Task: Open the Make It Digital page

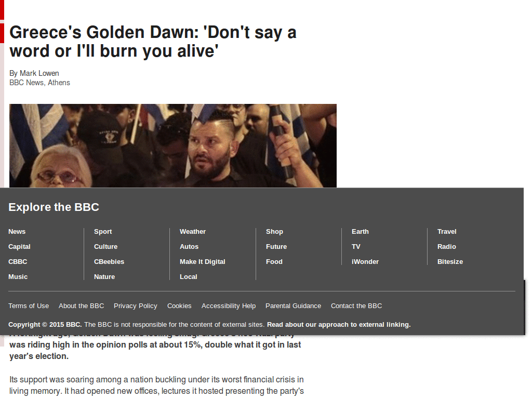Action: pos(202,261)
